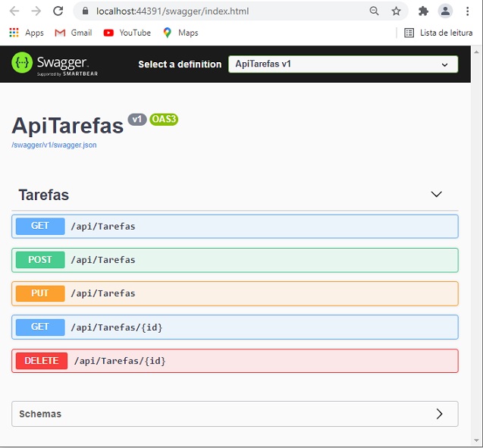Click the browser forward arrow
Viewport: 483px width, 448px height.
point(36,11)
